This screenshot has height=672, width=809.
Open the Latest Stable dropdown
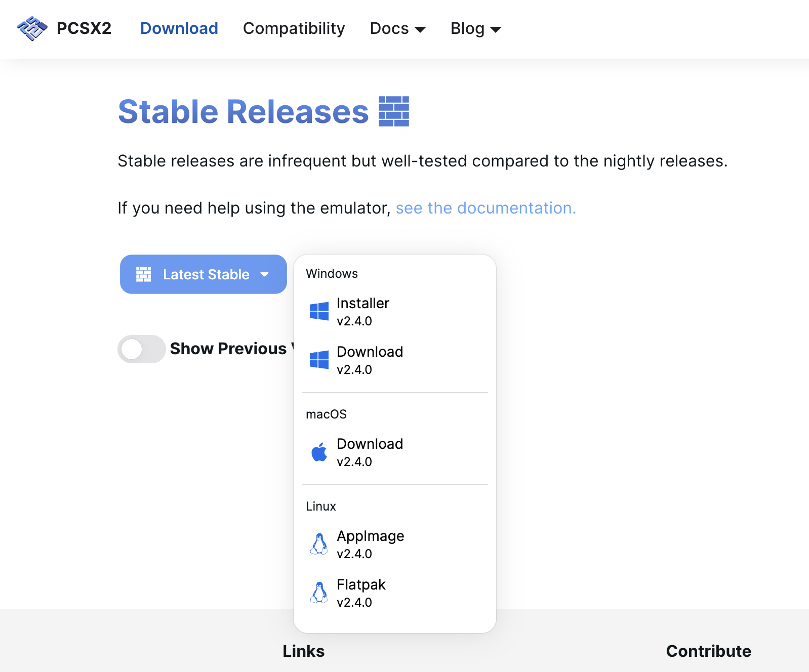204,274
